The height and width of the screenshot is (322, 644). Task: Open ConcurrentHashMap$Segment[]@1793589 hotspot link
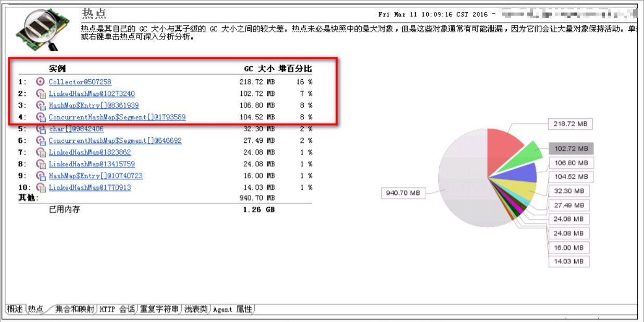[x=117, y=117]
